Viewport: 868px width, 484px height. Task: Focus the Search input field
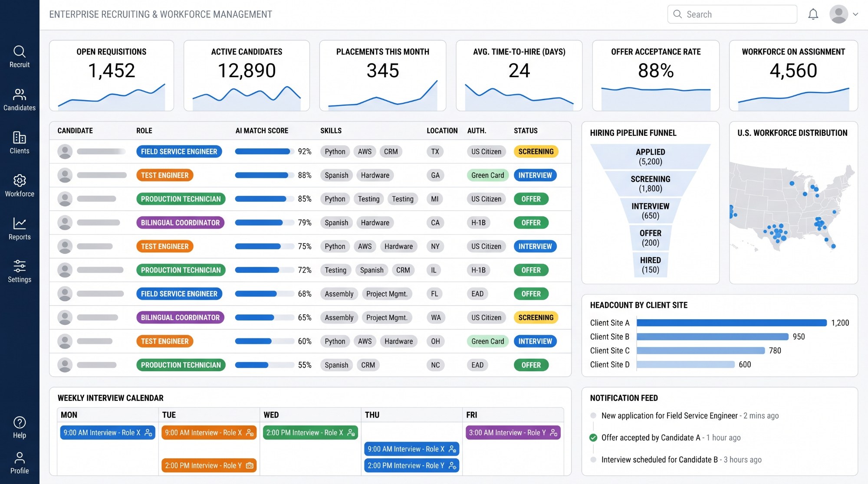pyautogui.click(x=732, y=14)
